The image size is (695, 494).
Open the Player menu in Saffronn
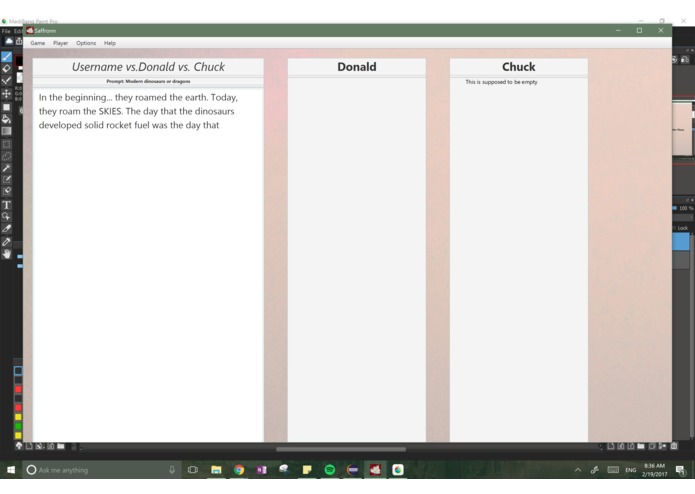coord(60,43)
